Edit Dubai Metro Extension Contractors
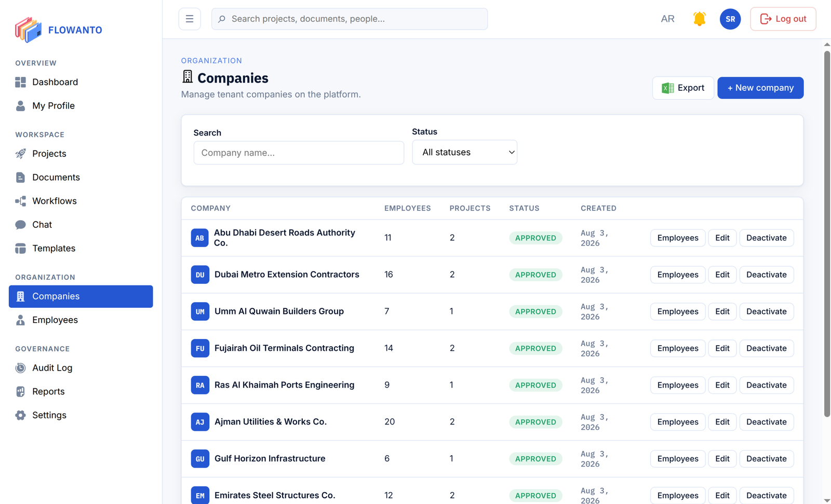This screenshot has width=831, height=504. point(722,275)
